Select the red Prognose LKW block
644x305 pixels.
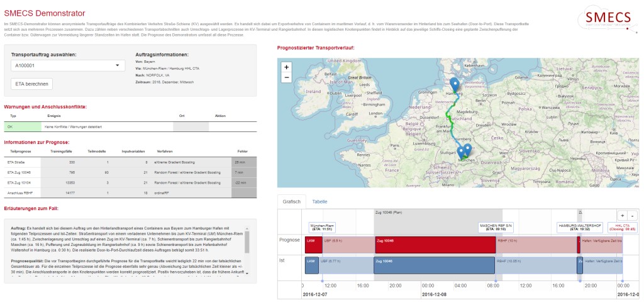coord(311,241)
